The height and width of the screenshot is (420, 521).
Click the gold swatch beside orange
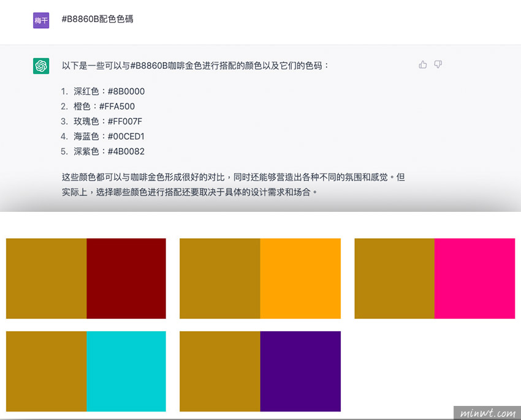point(220,279)
